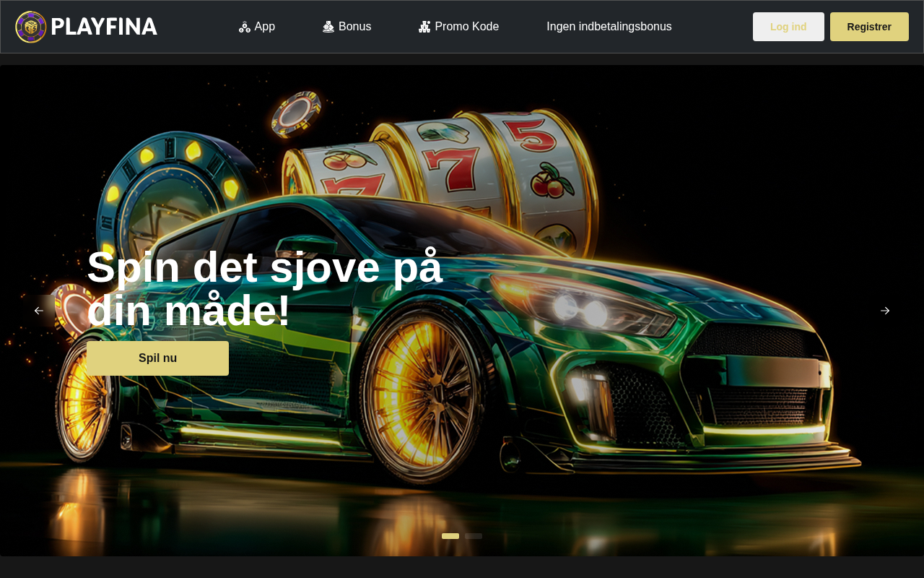
Task: Click the Registrer button
Action: 869,27
